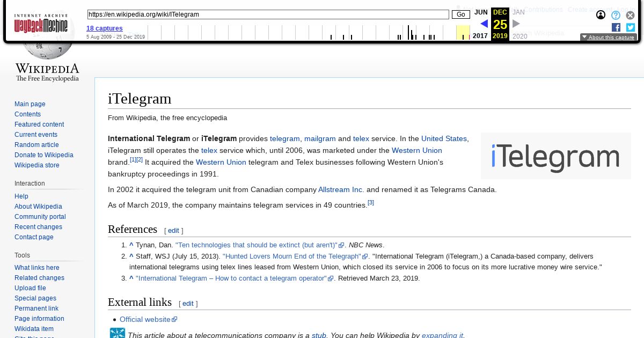The image size is (644, 338).
Task: Edit the References section
Action: [x=173, y=231]
